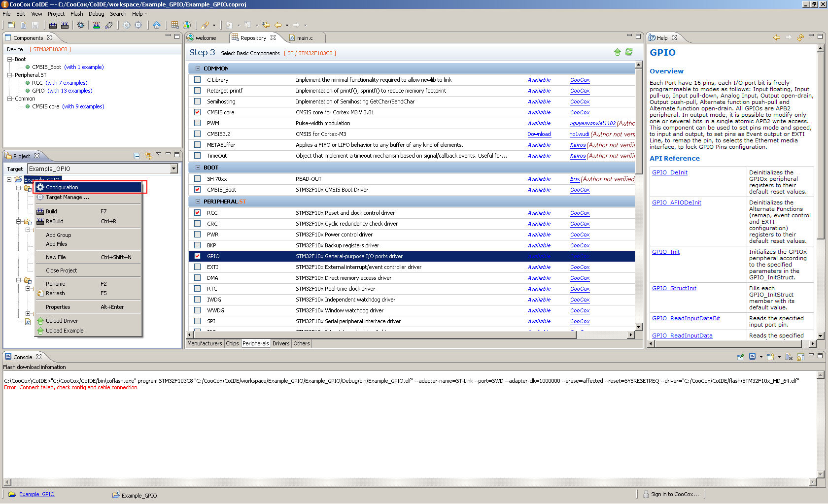Check the EXTI component checkbox
This screenshot has height=504, width=828.
tap(198, 267)
